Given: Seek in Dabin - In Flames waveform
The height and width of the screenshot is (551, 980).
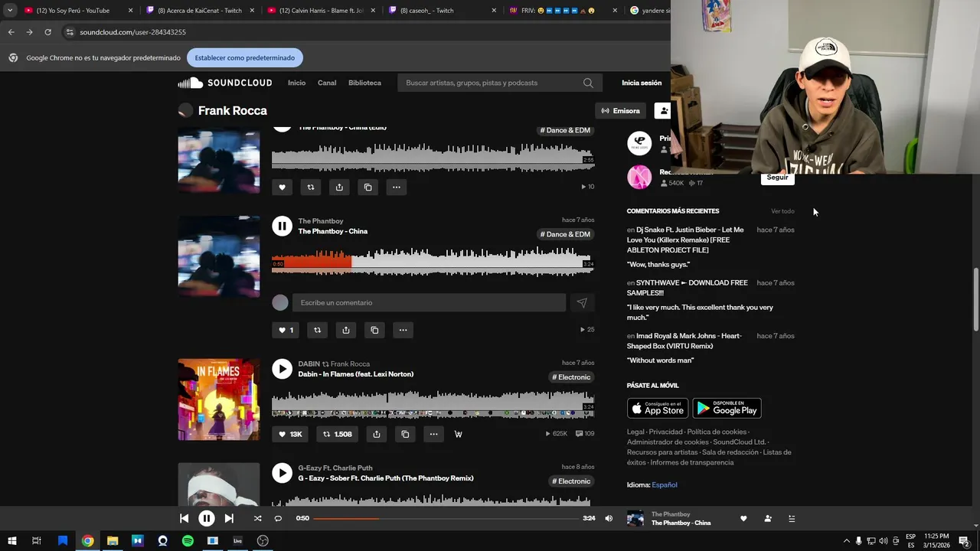Looking at the screenshot, I should tap(433, 403).
